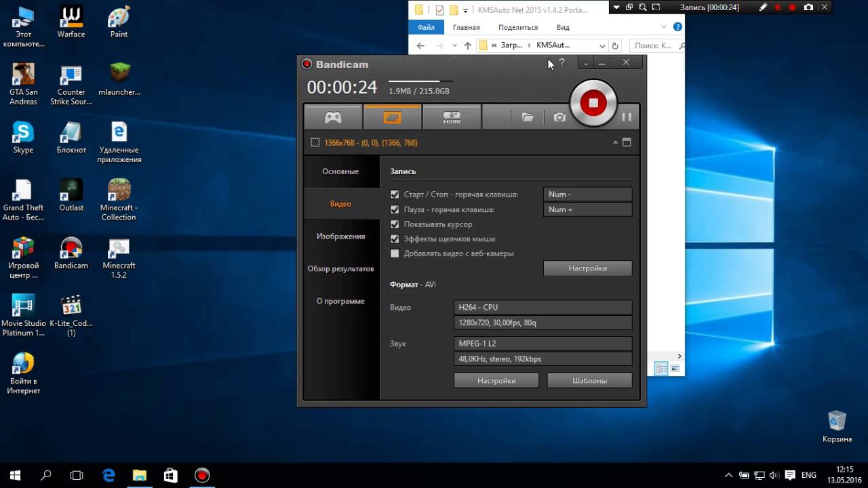Open Explorer address bar history dropdown
Image resolution: width=868 pixels, height=488 pixels.
click(601, 45)
